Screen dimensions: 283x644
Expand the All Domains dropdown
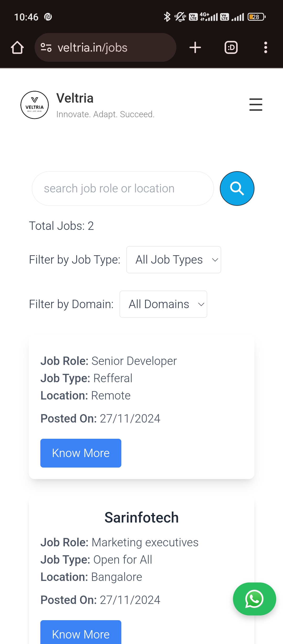click(x=163, y=304)
